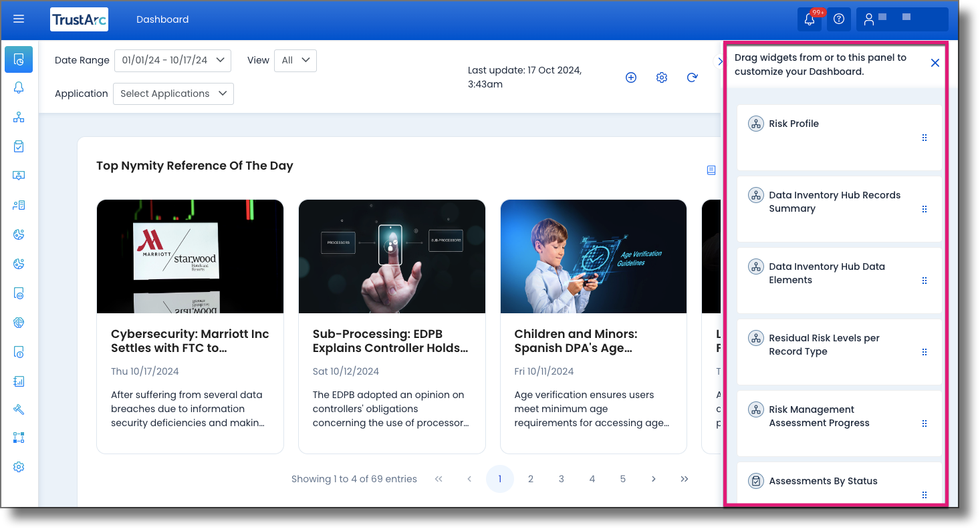The height and width of the screenshot is (529, 980).
Task: Go to pagination page 5
Action: coord(623,479)
